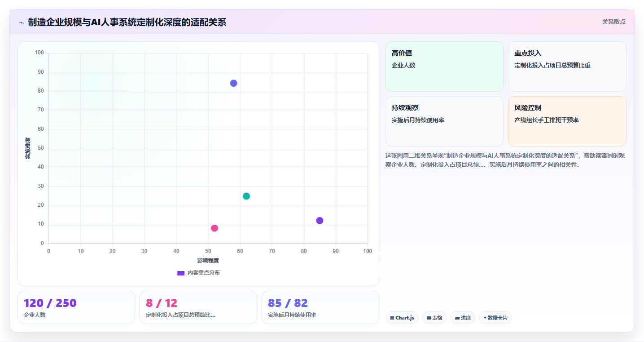Screen dimensions: 644x342
Task: Click the 表格 tag
Action: tap(434, 318)
